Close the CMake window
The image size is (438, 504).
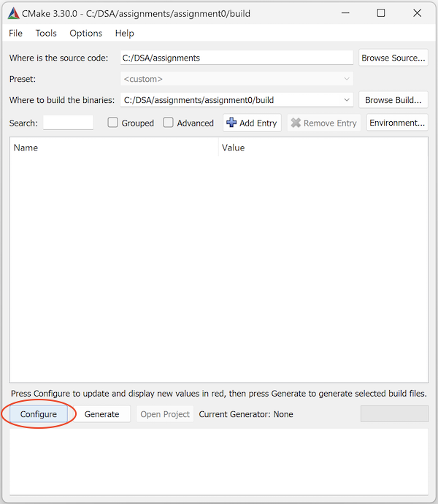pos(417,13)
